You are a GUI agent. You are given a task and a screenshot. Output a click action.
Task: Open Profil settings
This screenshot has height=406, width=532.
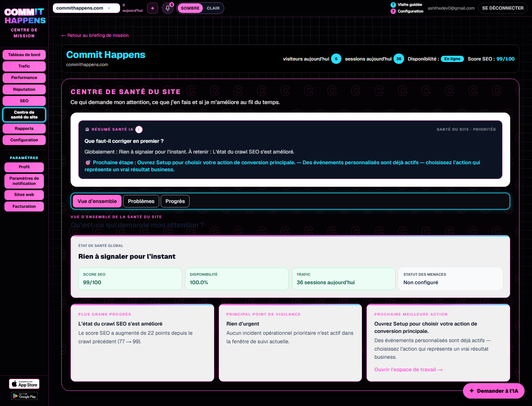coord(24,167)
